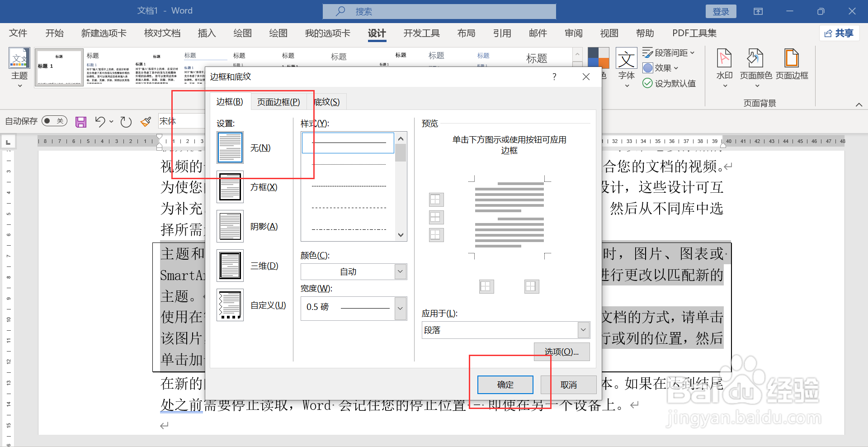Toggle left border button in preview
This screenshot has width=868, height=447.
(x=486, y=286)
